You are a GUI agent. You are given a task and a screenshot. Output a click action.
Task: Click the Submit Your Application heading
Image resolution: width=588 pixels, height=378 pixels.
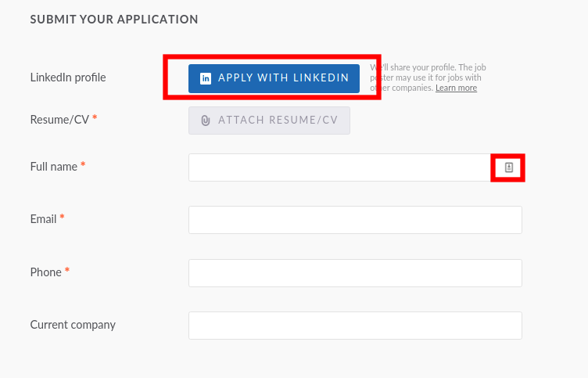[114, 20]
